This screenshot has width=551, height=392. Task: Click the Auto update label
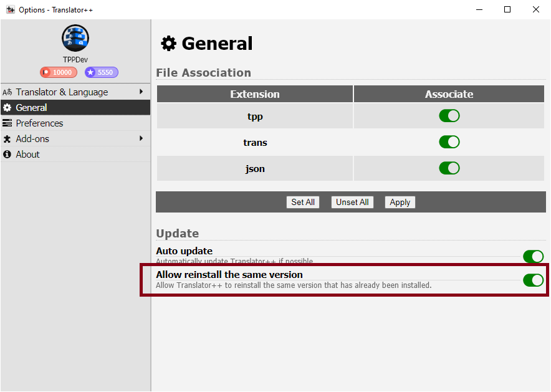(184, 251)
